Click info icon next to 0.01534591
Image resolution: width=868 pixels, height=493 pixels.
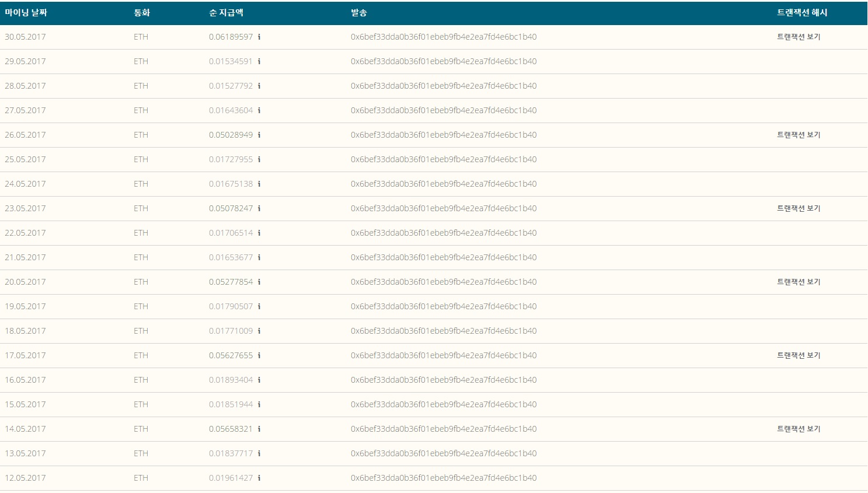point(259,61)
